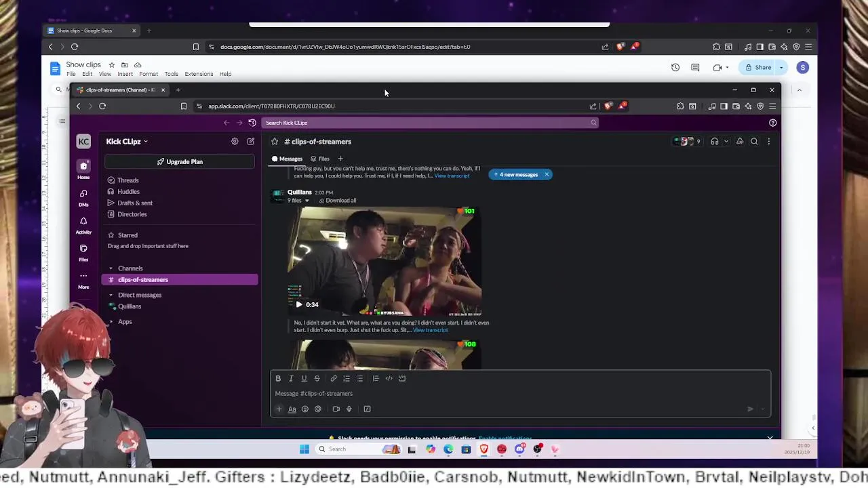
Task: Star the clips-of-streamers channel
Action: [x=275, y=142]
